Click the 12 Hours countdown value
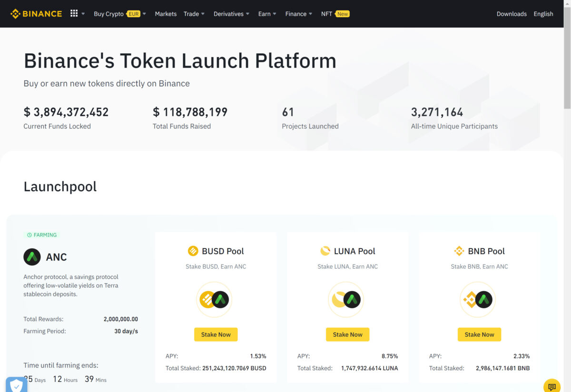Viewport: 571px width, 392px height. tap(65, 379)
